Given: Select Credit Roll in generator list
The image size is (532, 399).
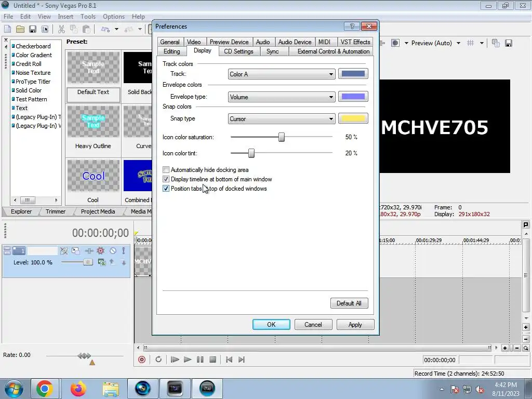Looking at the screenshot, I should 29,64.
